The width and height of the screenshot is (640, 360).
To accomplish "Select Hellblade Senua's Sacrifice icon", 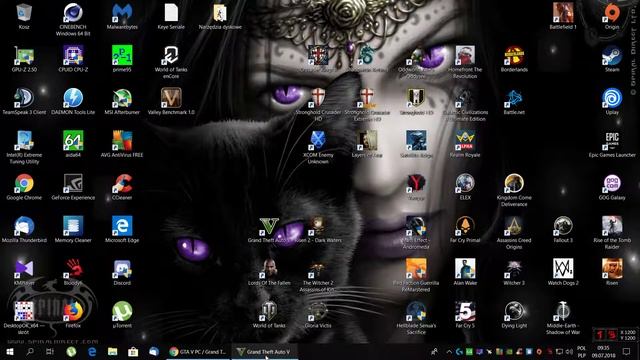I will (416, 318).
